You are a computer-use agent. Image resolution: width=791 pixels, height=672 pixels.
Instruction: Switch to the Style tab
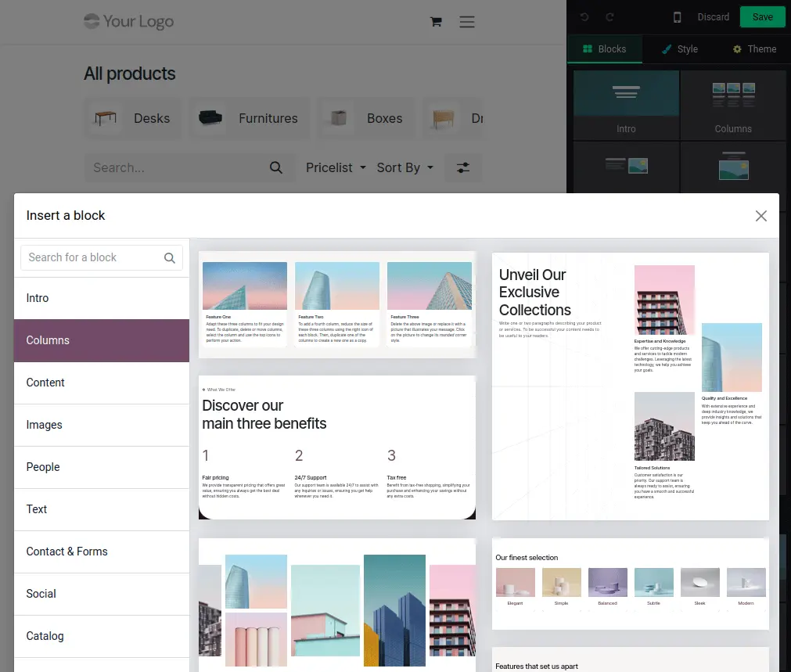tap(679, 49)
